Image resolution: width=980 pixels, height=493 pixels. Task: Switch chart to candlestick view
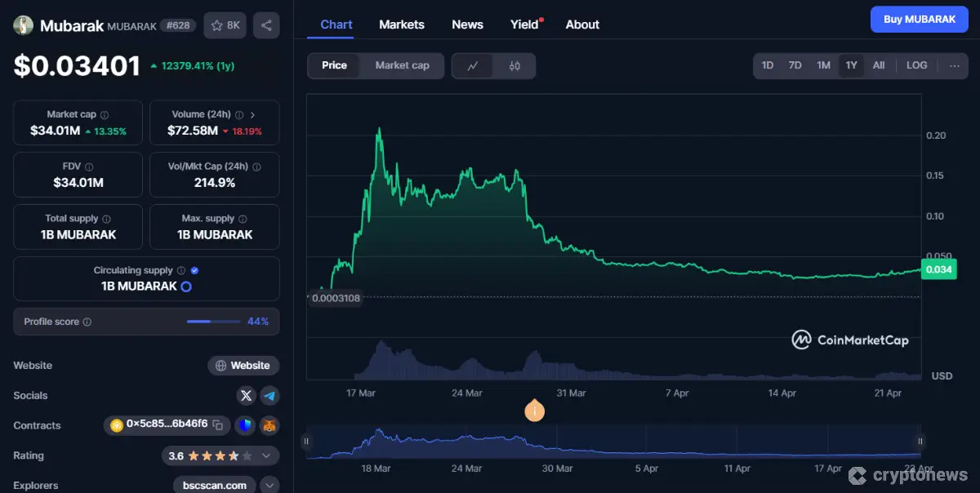click(x=513, y=66)
